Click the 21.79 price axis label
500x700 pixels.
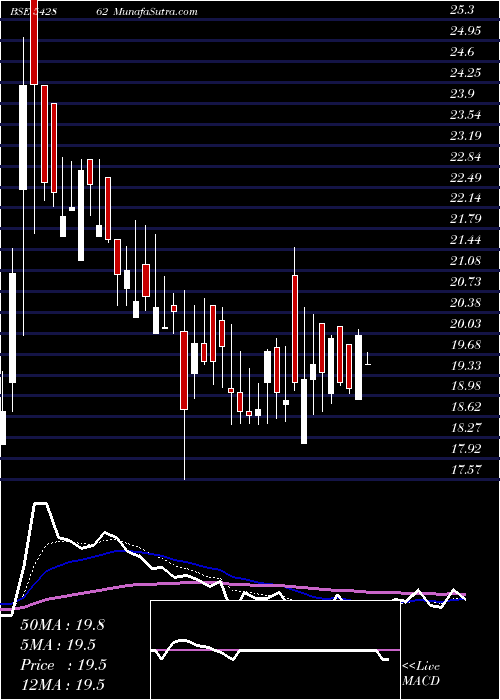click(465, 219)
